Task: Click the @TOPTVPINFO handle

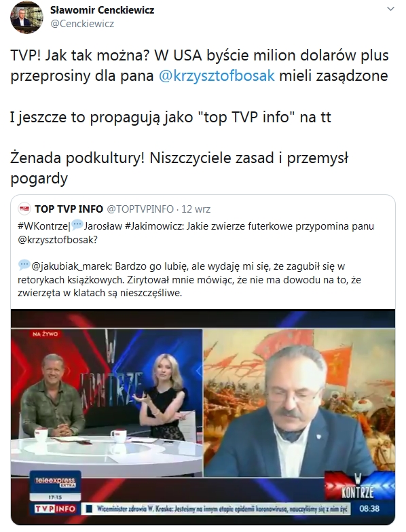Action: coord(141,209)
